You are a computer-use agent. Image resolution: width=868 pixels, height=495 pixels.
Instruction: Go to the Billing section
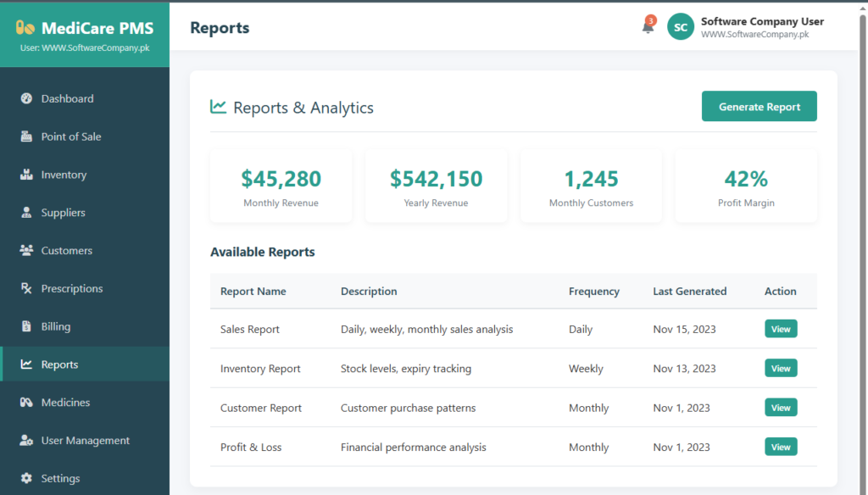(x=56, y=326)
